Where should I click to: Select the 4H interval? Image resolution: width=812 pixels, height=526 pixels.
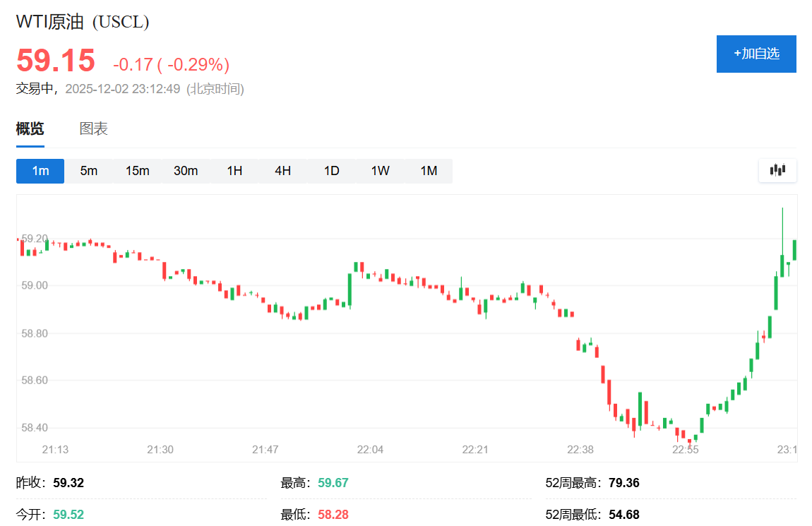tap(282, 171)
